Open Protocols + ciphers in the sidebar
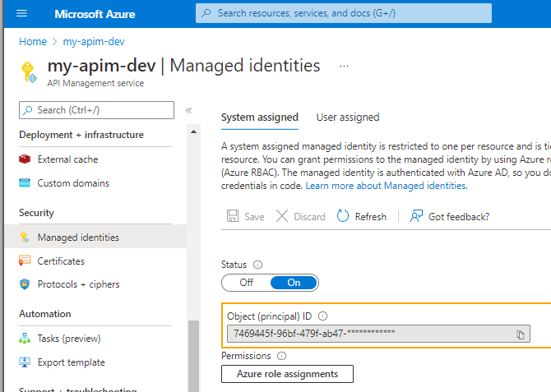551x392 pixels. [x=95, y=284]
